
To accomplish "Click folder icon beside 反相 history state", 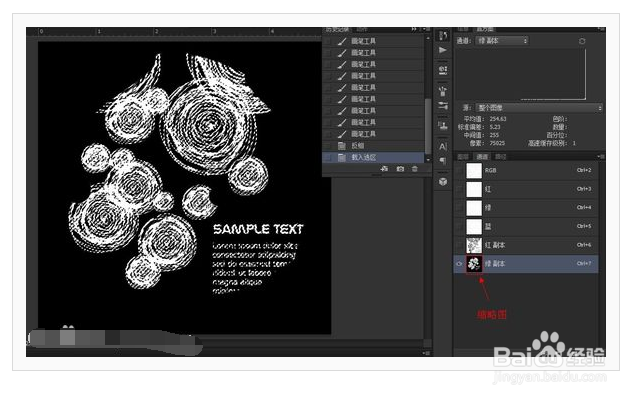I will tap(341, 146).
